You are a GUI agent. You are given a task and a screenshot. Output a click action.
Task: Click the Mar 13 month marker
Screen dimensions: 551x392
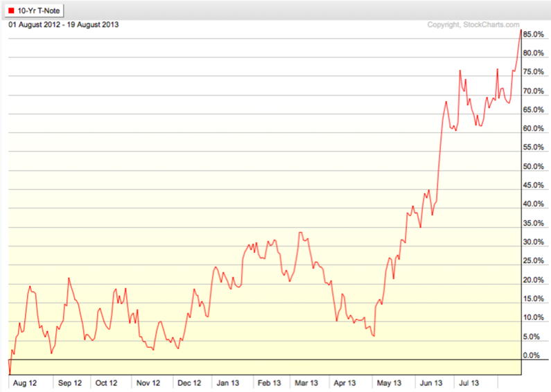coord(306,382)
